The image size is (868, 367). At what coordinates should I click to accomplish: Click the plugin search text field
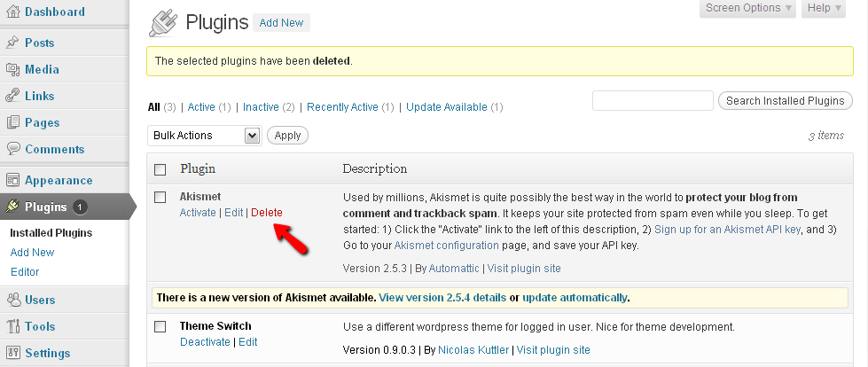coord(653,101)
